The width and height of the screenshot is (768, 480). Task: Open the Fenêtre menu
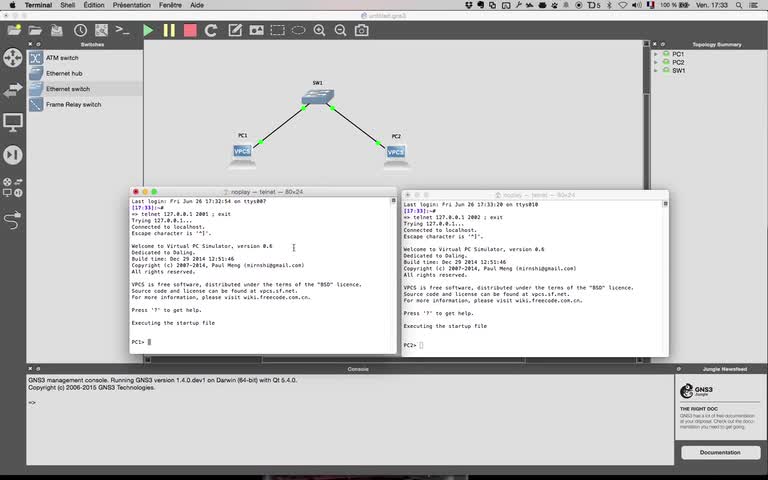(x=170, y=5)
